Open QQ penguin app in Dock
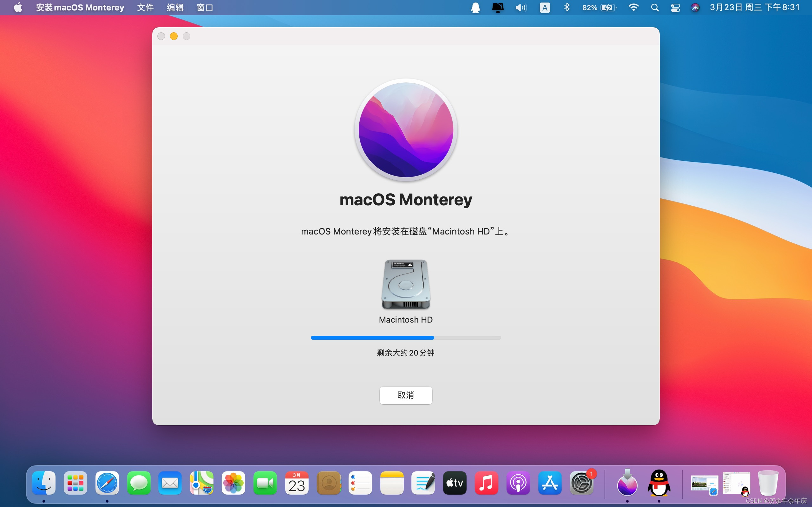Viewport: 812px width, 507px height. 659,483
